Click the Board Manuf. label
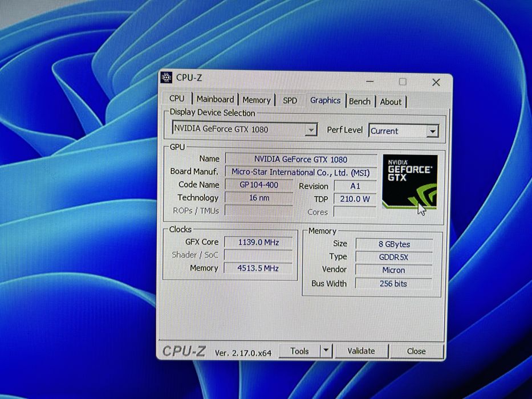Image resolution: width=532 pixels, height=399 pixels. [x=194, y=172]
